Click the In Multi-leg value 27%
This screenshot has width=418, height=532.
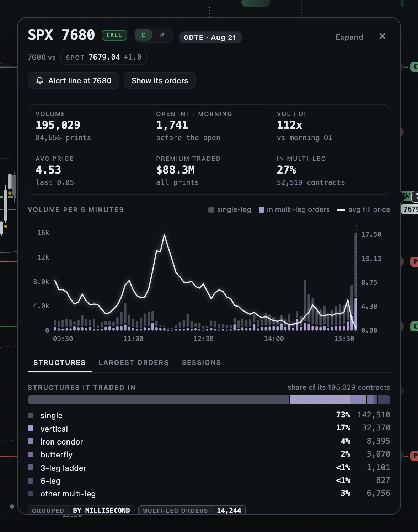coord(286,170)
